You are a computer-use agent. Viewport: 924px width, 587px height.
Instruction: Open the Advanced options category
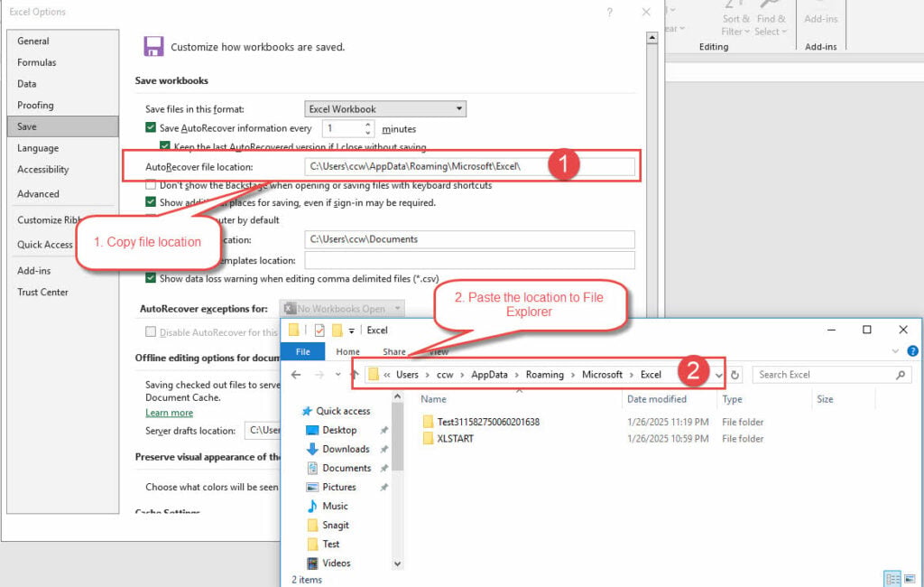38,193
